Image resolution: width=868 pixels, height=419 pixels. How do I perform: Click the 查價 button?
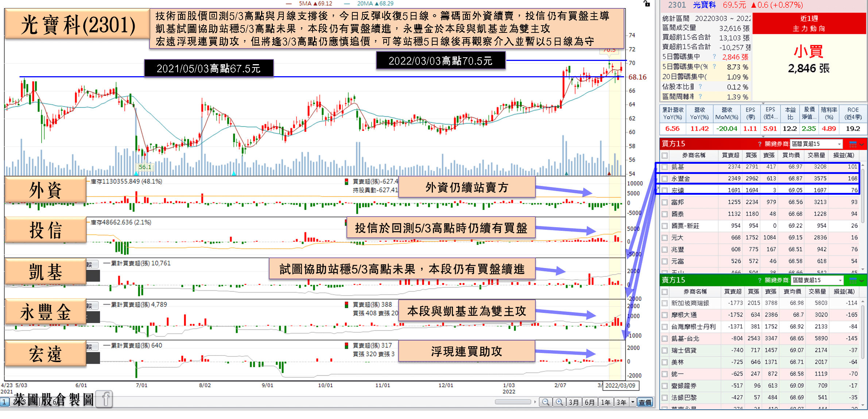645,402
